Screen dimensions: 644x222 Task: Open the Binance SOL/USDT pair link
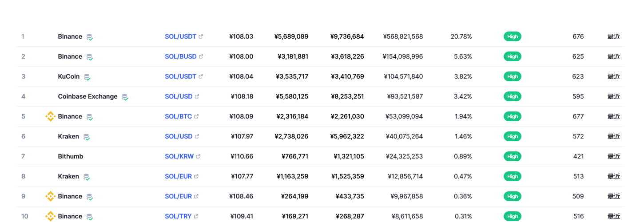click(x=180, y=36)
